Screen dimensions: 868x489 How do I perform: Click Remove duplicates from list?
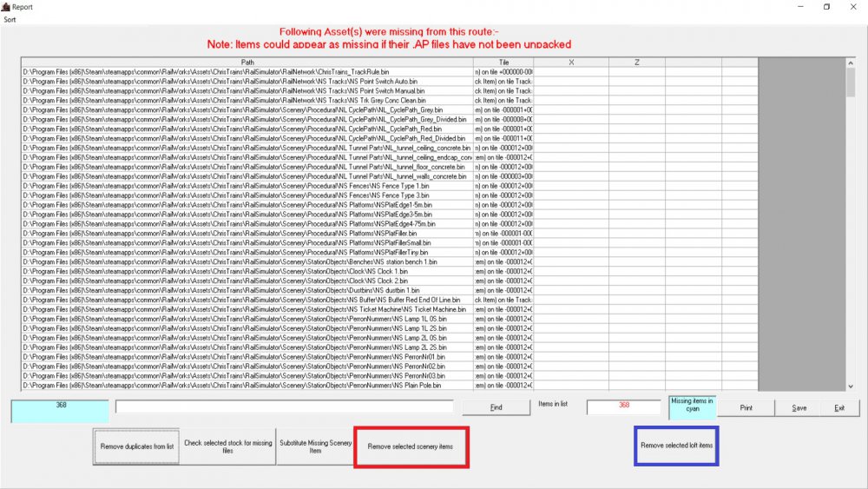tap(136, 446)
